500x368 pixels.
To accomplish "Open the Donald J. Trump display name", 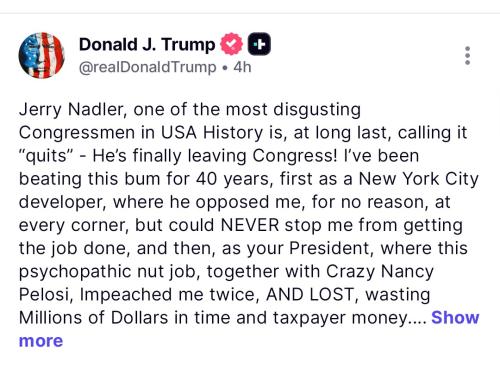I will [x=147, y=44].
